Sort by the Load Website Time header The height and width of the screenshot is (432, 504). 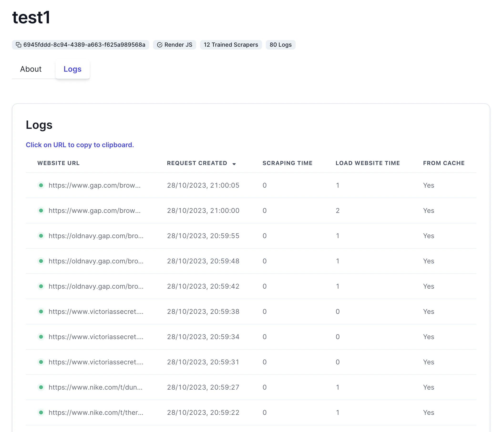368,163
